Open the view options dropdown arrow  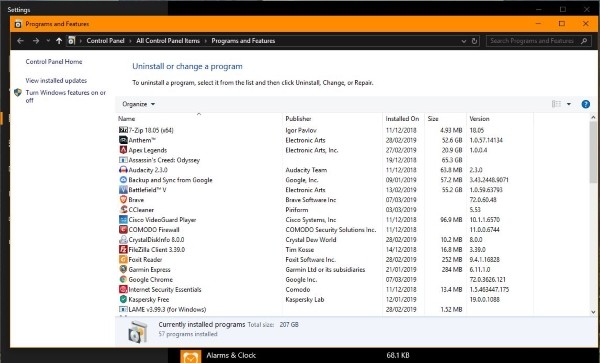(x=569, y=104)
